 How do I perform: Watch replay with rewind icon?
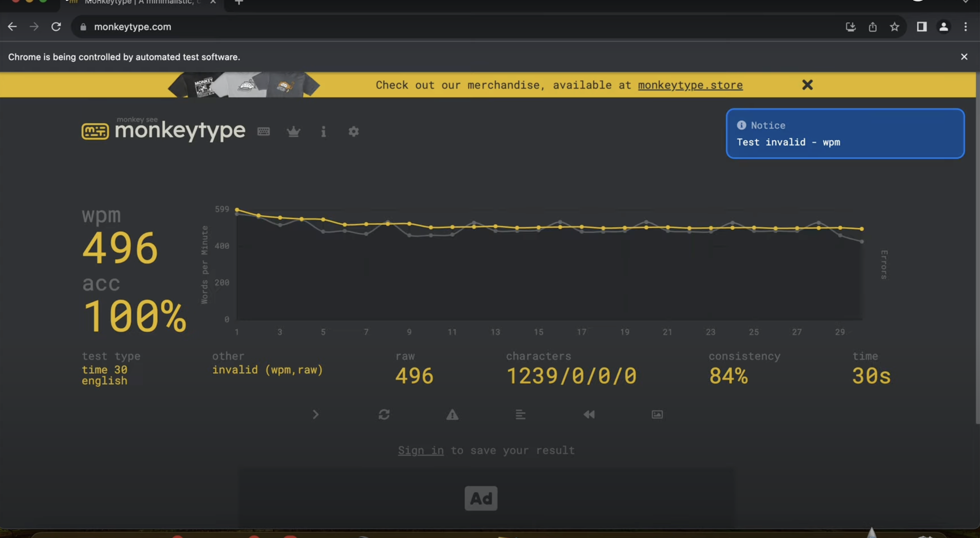point(589,414)
